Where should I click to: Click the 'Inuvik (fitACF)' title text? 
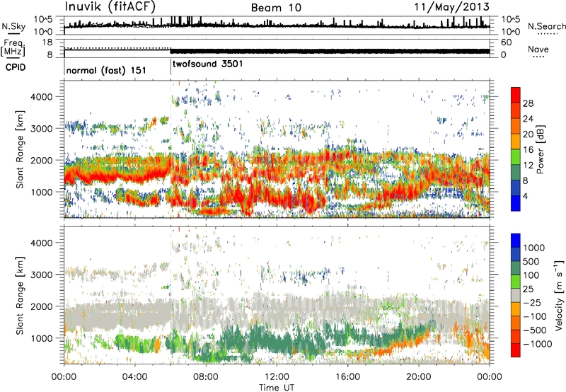pyautogui.click(x=110, y=7)
